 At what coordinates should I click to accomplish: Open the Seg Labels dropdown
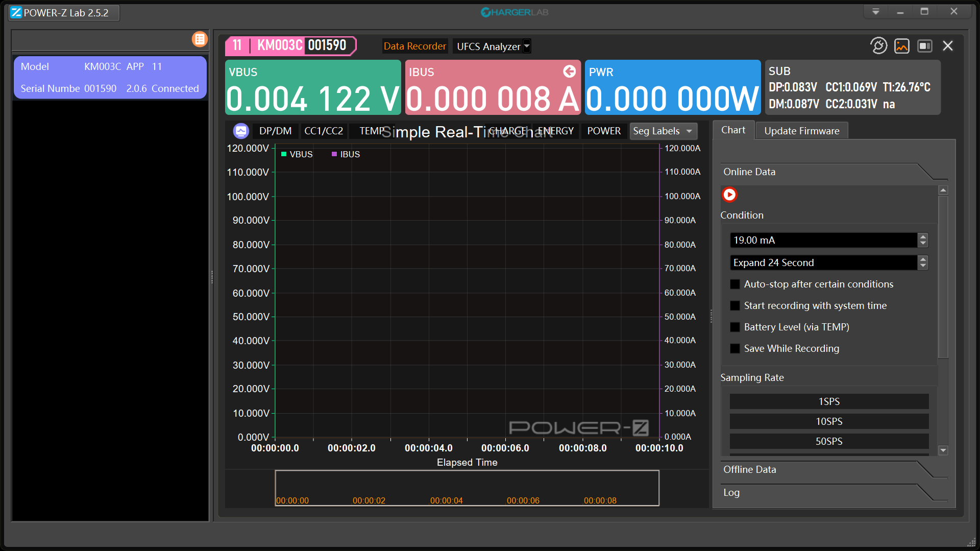pyautogui.click(x=663, y=131)
